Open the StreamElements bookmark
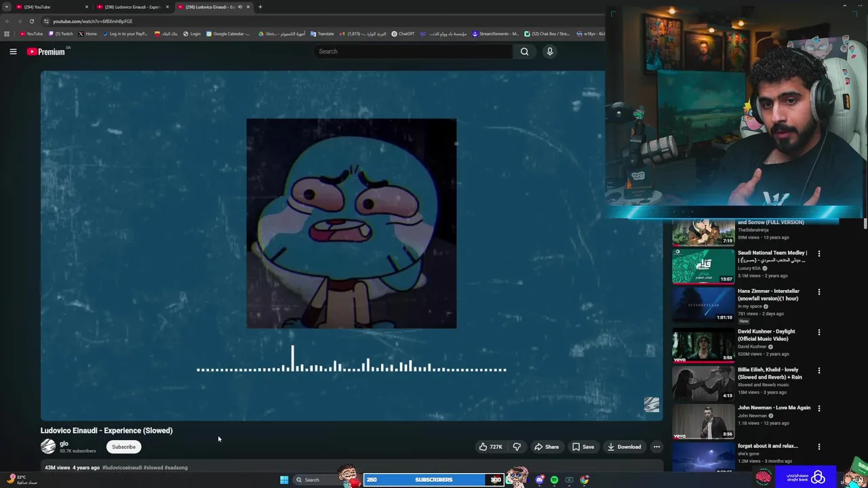Screen dimensions: 868x488 coord(496,34)
